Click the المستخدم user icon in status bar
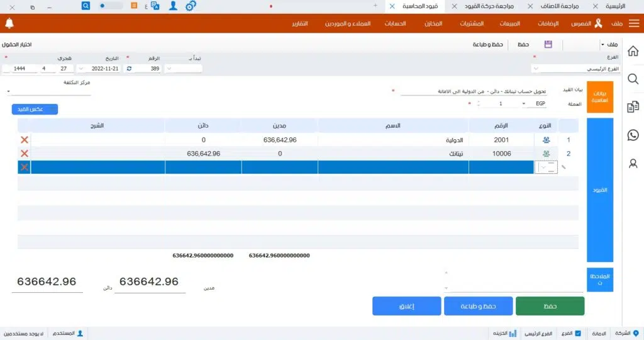Image resolution: width=644 pixels, height=340 pixels. click(x=80, y=334)
